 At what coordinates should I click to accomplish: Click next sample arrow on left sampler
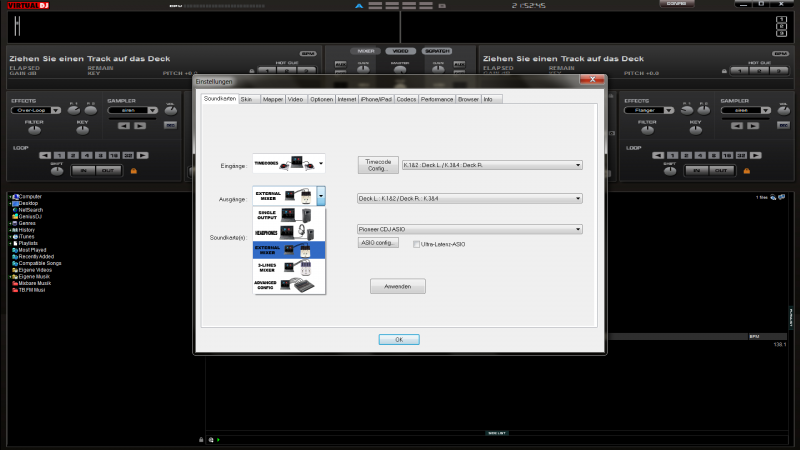pyautogui.click(x=140, y=126)
